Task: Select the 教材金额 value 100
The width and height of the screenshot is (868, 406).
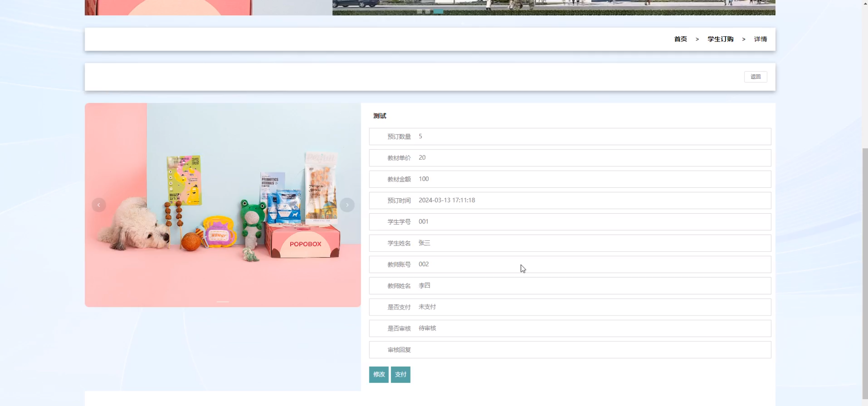Action: point(424,179)
